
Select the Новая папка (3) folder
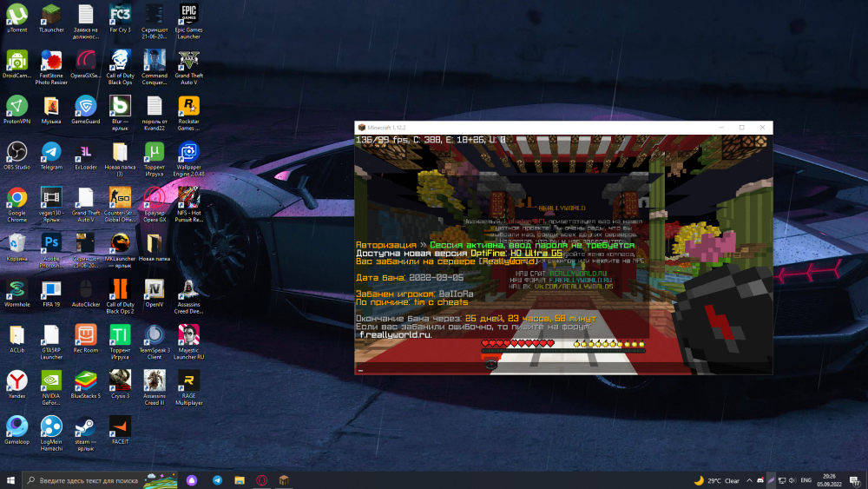[120, 160]
